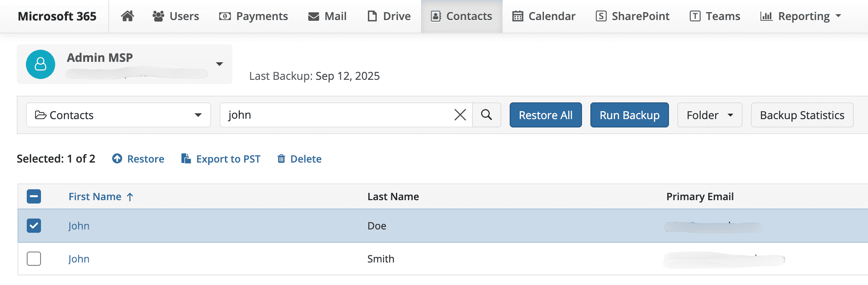Open the Contacts folder dropdown
Screen dimensions: 868x285
click(x=118, y=115)
